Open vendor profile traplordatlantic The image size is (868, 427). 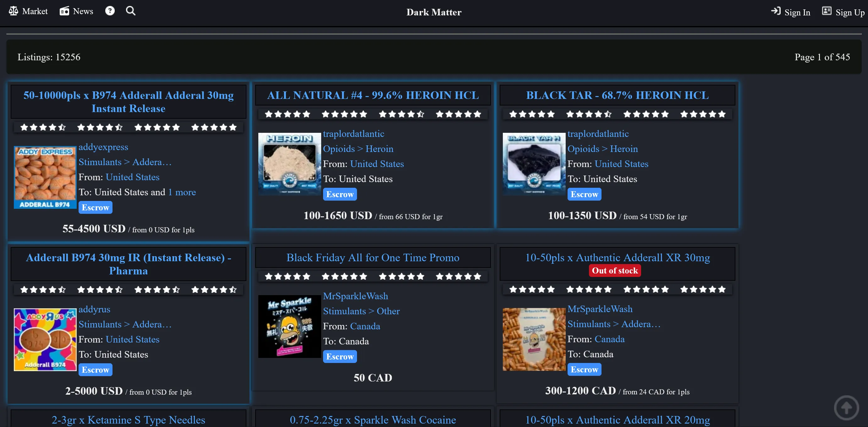tap(354, 134)
